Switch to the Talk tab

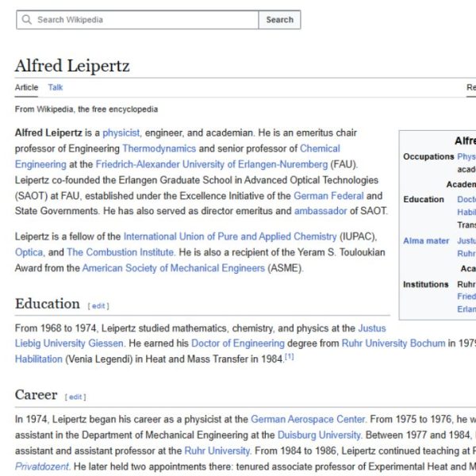[56, 87]
